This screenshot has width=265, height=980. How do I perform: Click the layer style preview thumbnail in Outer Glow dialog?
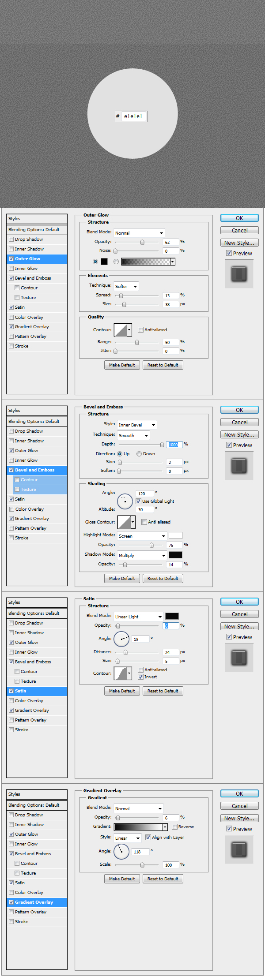coord(239,274)
